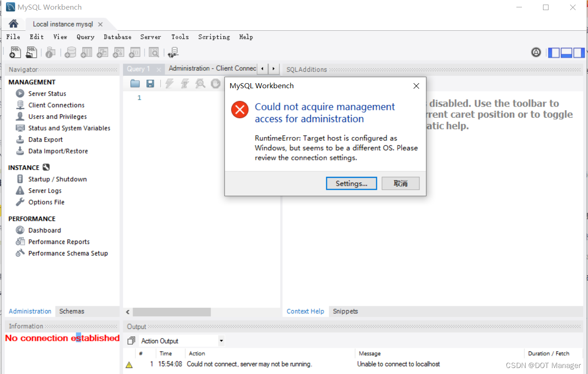Toggle the left sidebar panel visibility
Viewport: 588px width, 374px height.
point(554,52)
